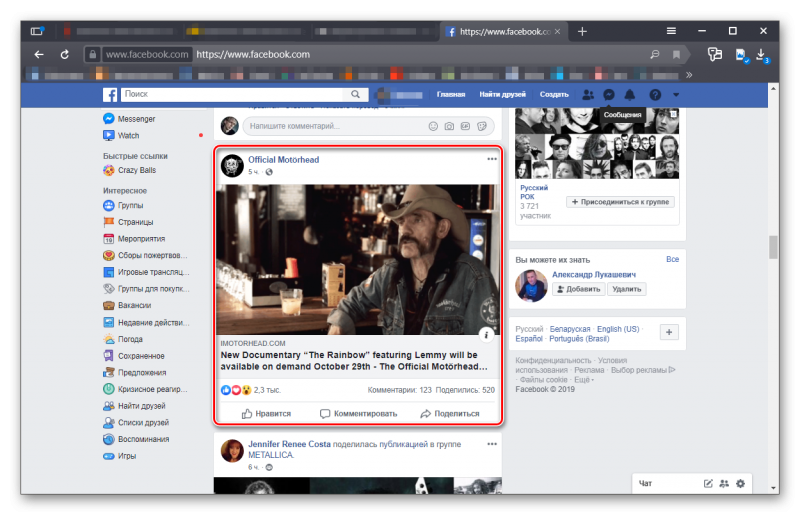800x515 pixels.
Task: Open Группы in left sidebar
Action: click(123, 205)
